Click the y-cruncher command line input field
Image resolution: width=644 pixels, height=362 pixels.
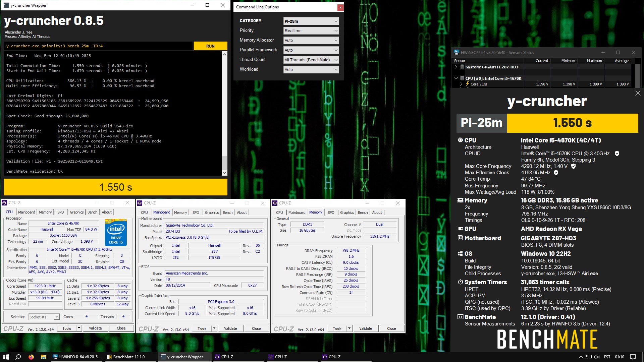click(98, 46)
